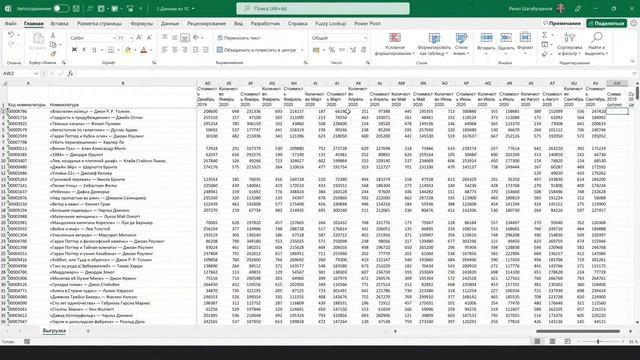The image size is (640, 360).
Task: Align text right in the cell
Action: click(185, 50)
